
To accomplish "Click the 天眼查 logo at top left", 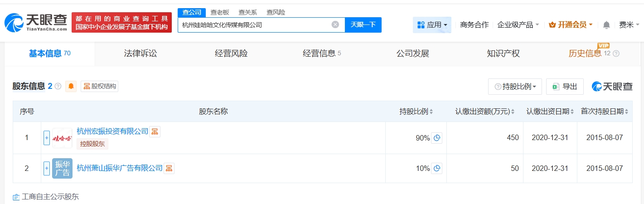I will [36, 22].
